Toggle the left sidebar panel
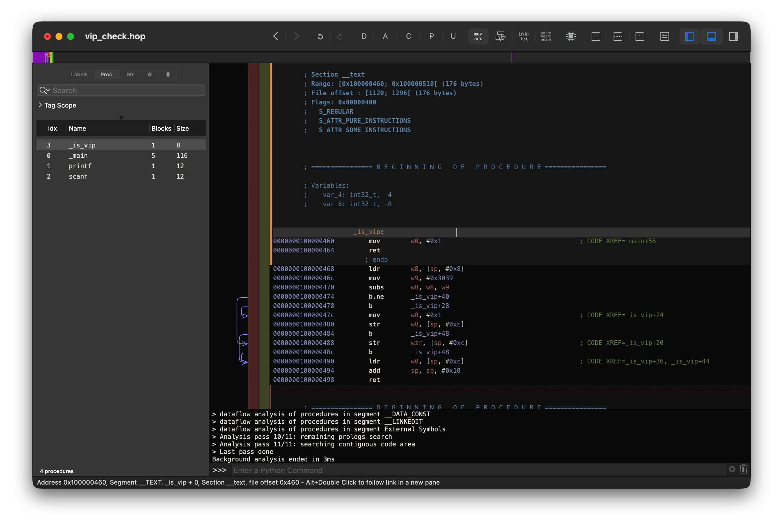 pyautogui.click(x=689, y=36)
